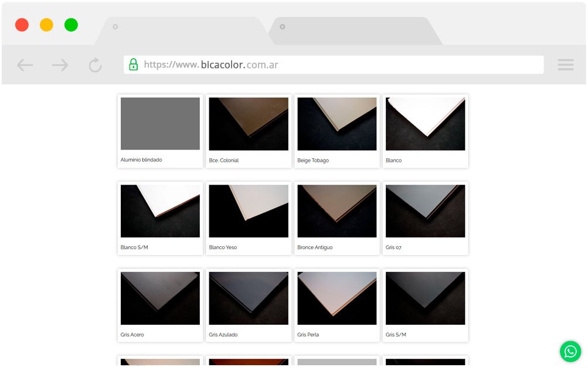Click the 'Bronce Antiguo' caption
The height and width of the screenshot is (374, 588).
(x=315, y=247)
